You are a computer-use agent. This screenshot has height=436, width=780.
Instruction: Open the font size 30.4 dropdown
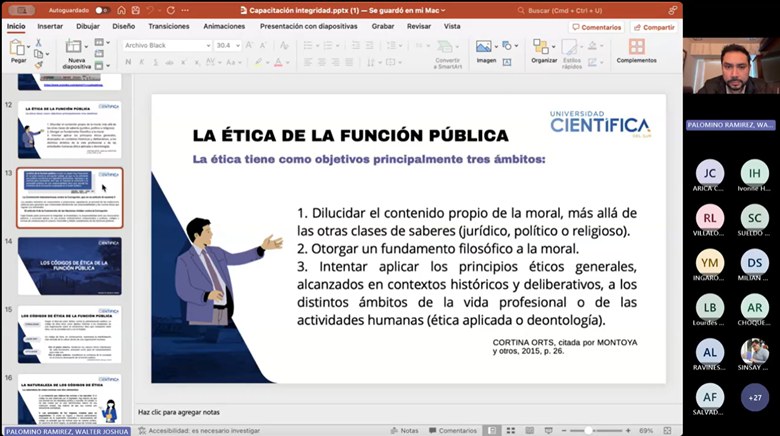[237, 45]
